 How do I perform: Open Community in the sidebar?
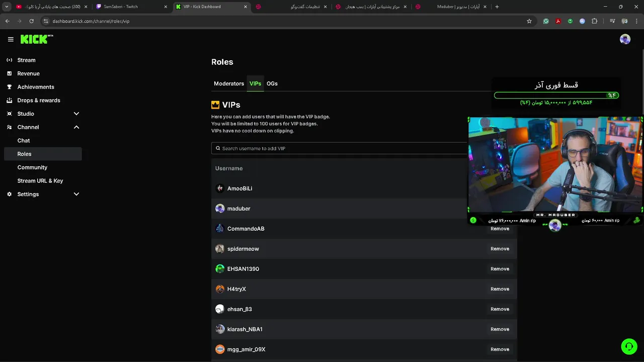click(32, 167)
